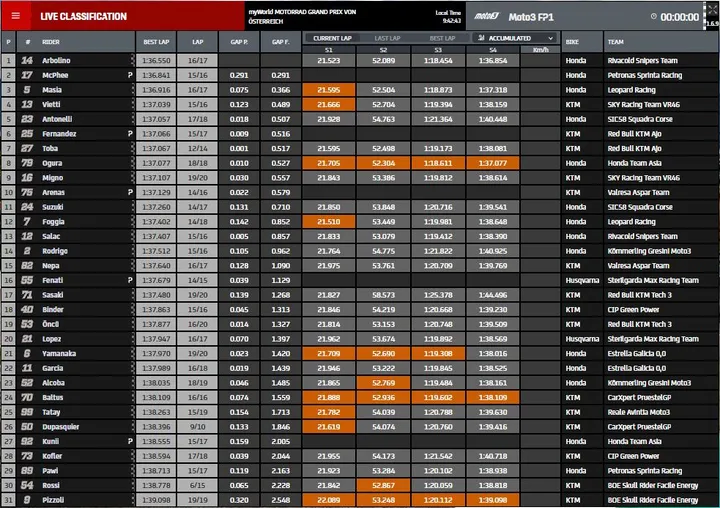
Task: Select rider Vietti
Action: pos(51,104)
